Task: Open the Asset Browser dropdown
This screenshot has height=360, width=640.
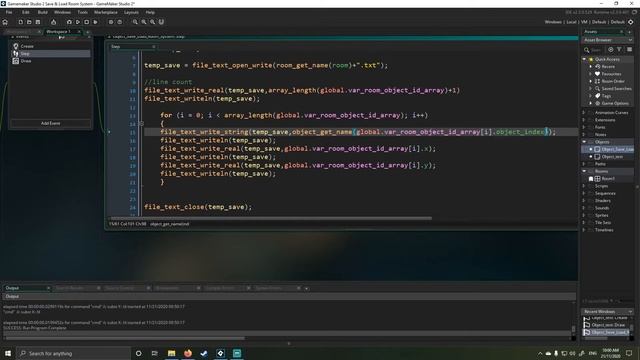Action: (x=630, y=40)
